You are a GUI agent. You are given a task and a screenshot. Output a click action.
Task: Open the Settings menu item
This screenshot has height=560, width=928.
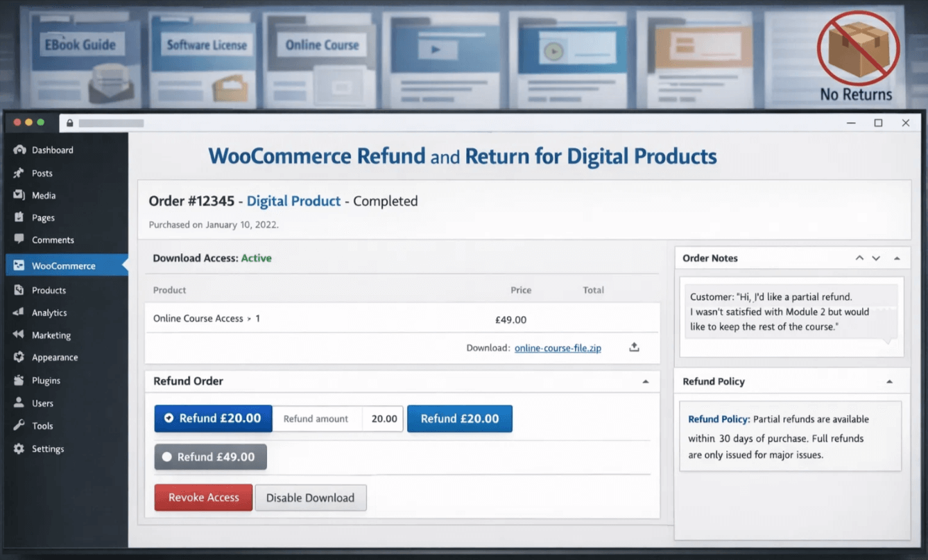point(17,448)
